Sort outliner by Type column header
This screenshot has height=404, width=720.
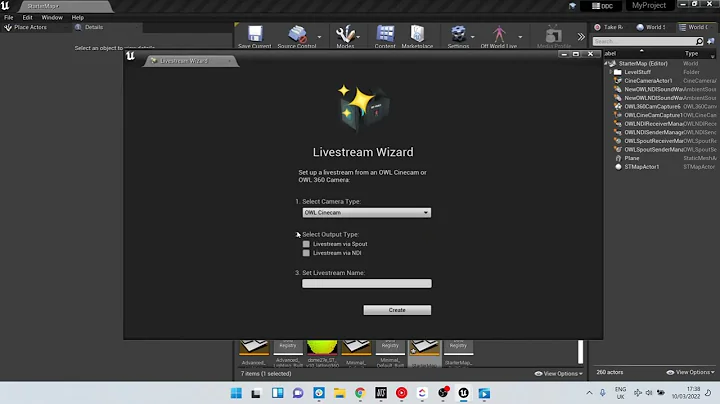(x=691, y=54)
